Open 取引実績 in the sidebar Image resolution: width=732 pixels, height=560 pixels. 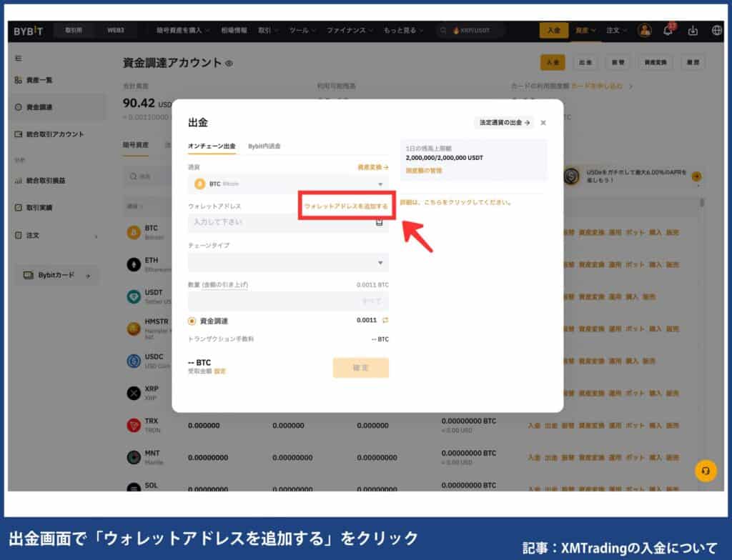click(x=34, y=208)
